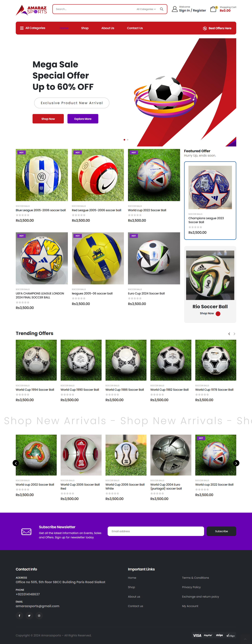
Task: Click the search magnifier icon
Action: (x=162, y=9)
